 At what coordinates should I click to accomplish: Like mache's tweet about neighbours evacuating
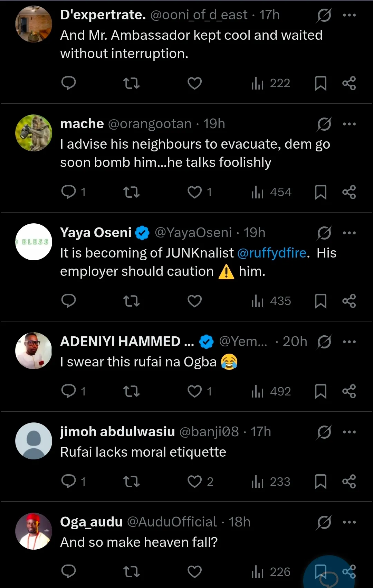pyautogui.click(x=194, y=192)
